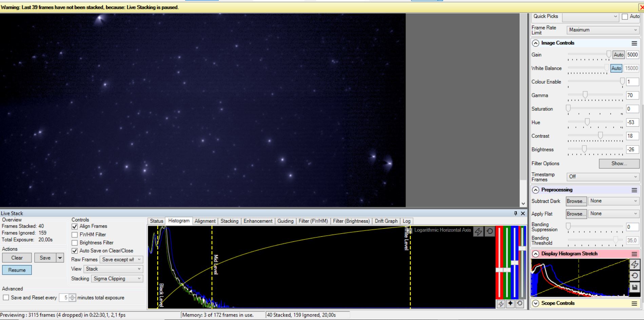The width and height of the screenshot is (644, 320).
Task: Click the Brightness value input field
Action: tap(632, 150)
